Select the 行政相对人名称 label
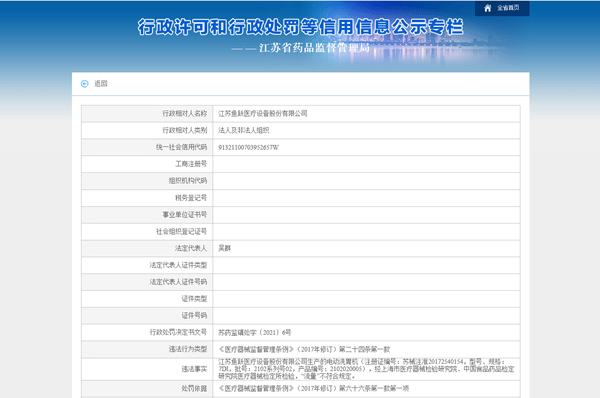 click(x=185, y=114)
